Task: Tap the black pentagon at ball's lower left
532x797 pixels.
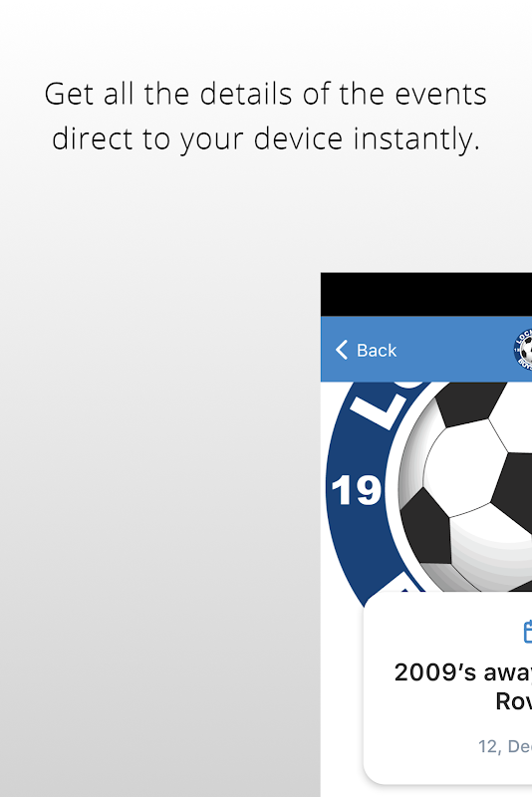Action: tap(425, 527)
